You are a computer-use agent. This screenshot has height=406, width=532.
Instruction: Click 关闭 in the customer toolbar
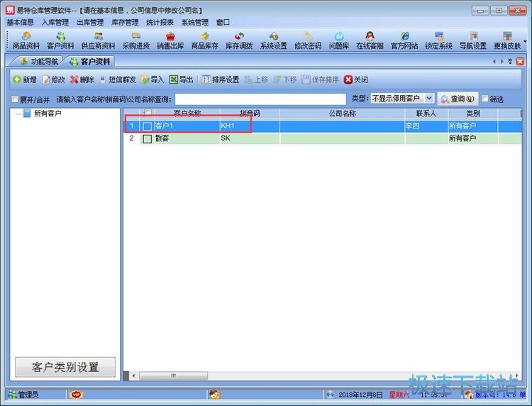pyautogui.click(x=355, y=79)
